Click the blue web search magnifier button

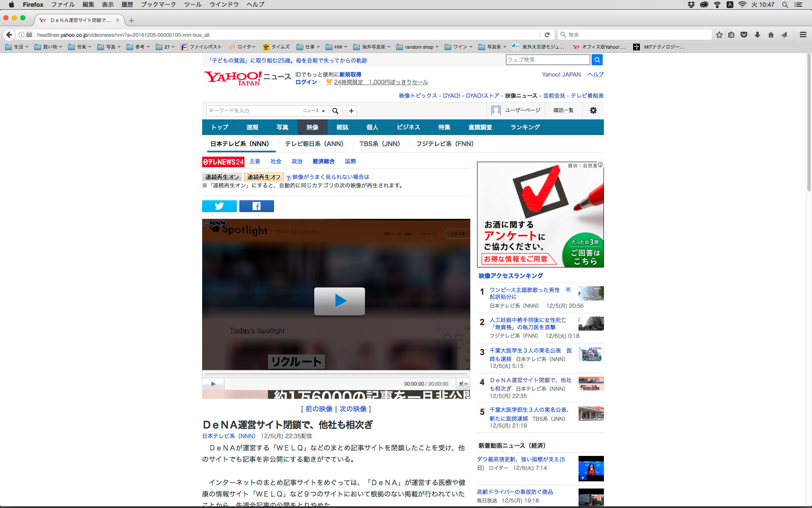[x=597, y=60]
